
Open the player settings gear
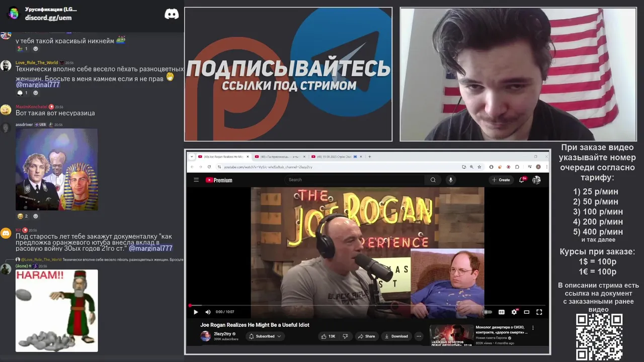514,312
